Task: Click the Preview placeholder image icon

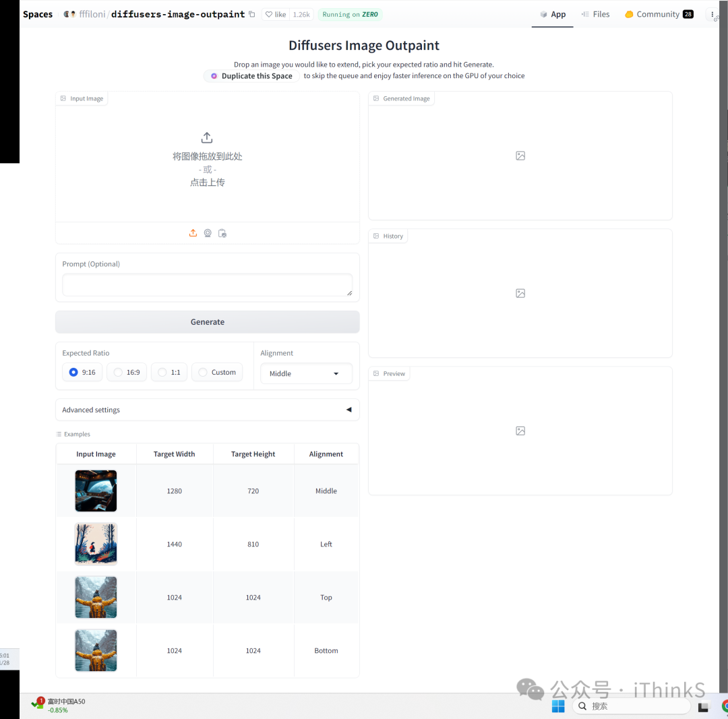Action: pyautogui.click(x=520, y=431)
